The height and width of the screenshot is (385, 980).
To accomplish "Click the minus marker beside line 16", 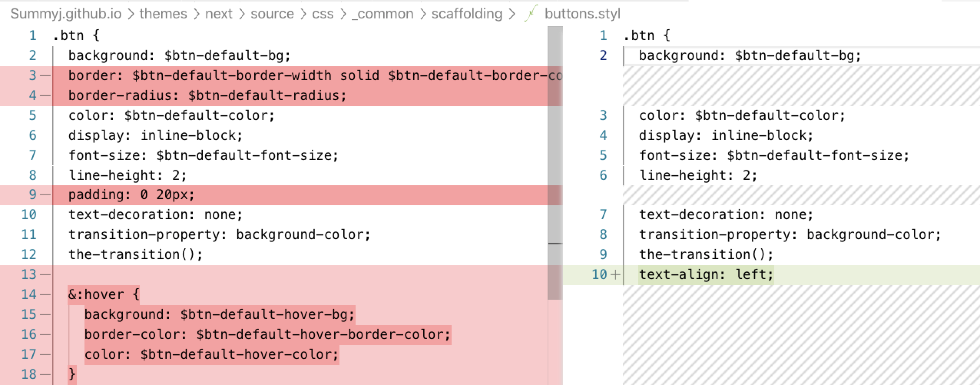I will [x=45, y=334].
